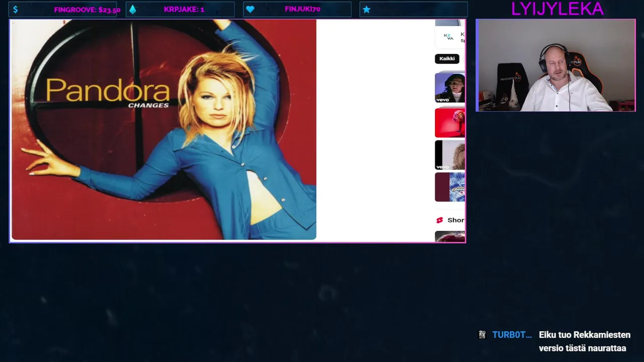Viewport: 644px width, 362px height.
Task: Click the TURB0T chat username
Action: [512, 335]
